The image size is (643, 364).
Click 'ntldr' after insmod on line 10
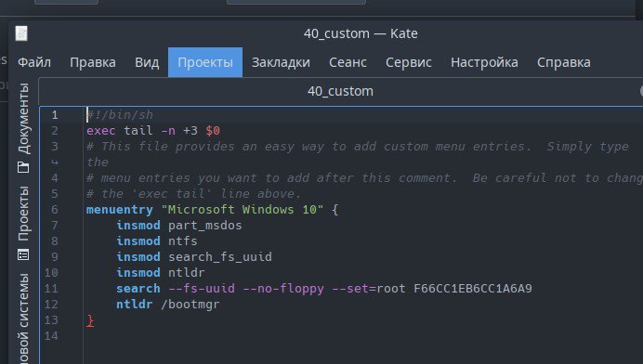[187, 273]
